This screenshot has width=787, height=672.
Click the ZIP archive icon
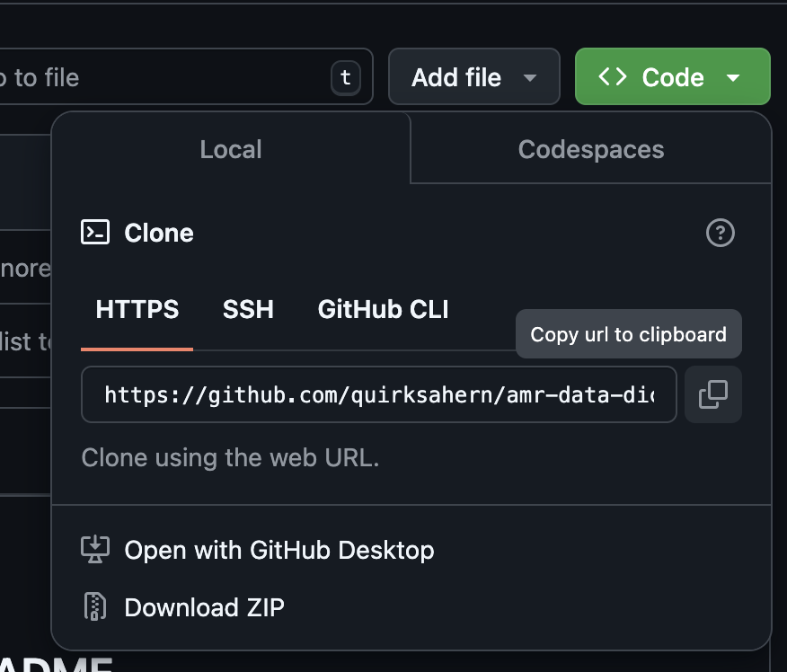coord(95,606)
